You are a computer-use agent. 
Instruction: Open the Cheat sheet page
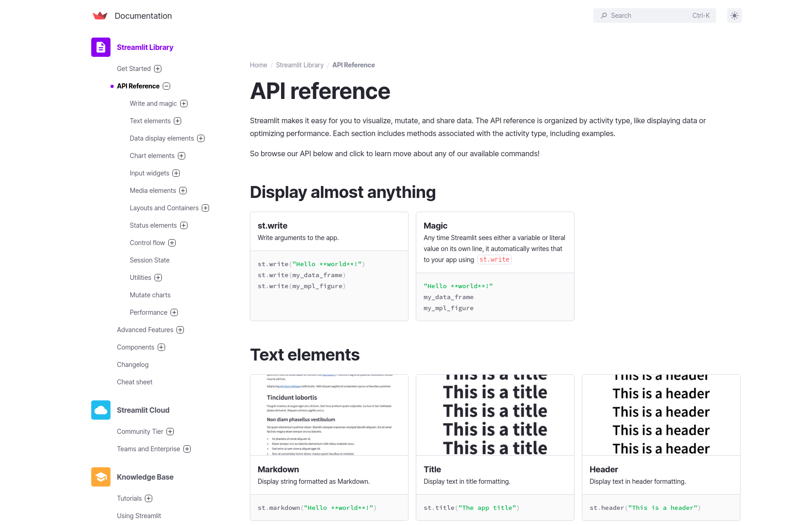(x=134, y=382)
